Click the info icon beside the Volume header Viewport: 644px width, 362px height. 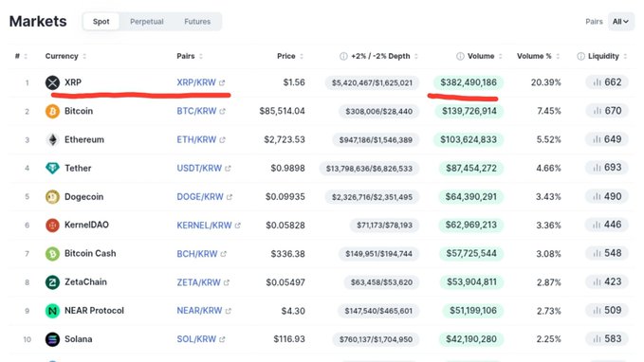coord(460,56)
